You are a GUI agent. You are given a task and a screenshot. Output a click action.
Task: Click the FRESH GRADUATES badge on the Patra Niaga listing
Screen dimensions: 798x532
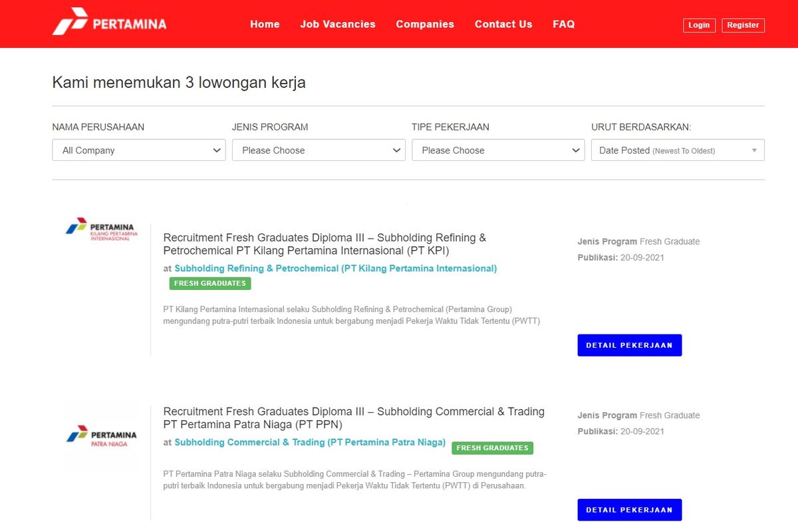492,448
